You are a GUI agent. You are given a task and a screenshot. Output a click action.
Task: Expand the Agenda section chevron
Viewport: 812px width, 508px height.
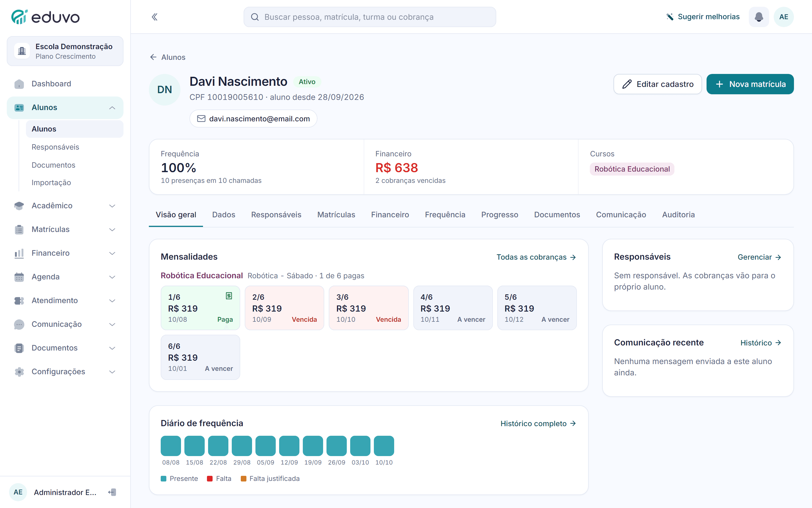click(x=112, y=277)
